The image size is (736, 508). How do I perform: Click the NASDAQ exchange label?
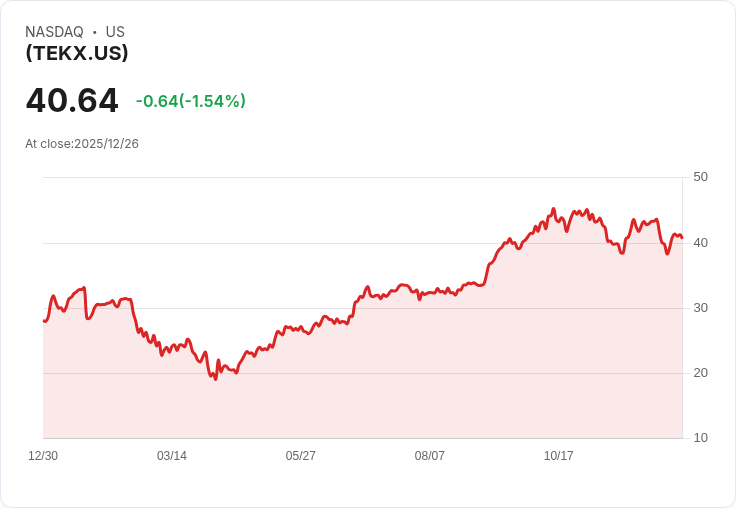click(x=54, y=32)
